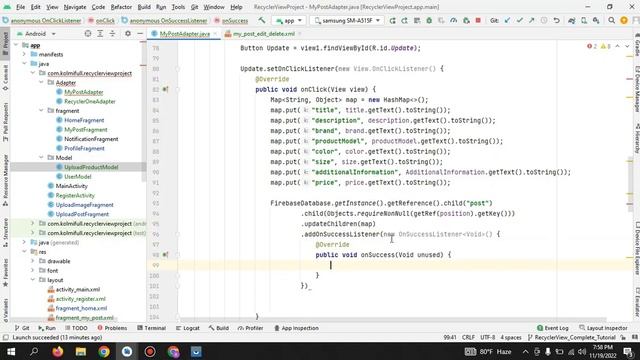Expand the drawable folder

33,261
